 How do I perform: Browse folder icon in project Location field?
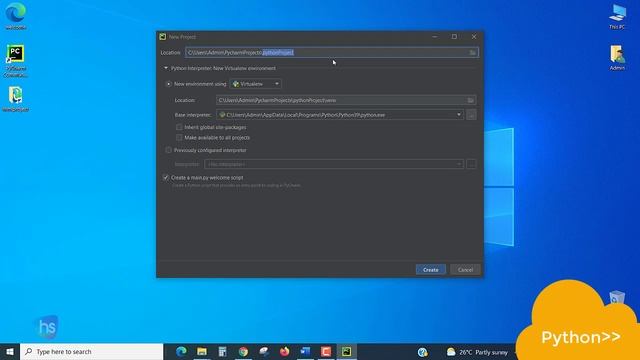pyautogui.click(x=472, y=52)
